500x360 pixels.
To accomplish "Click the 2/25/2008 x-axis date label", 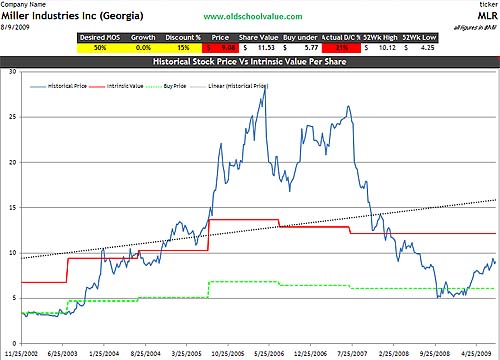I will coord(394,354).
